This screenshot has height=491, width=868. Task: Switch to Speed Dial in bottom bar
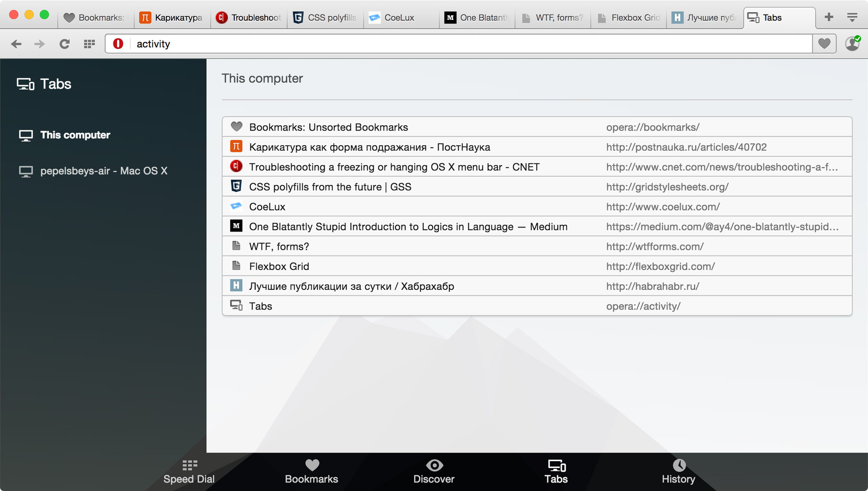pyautogui.click(x=189, y=472)
